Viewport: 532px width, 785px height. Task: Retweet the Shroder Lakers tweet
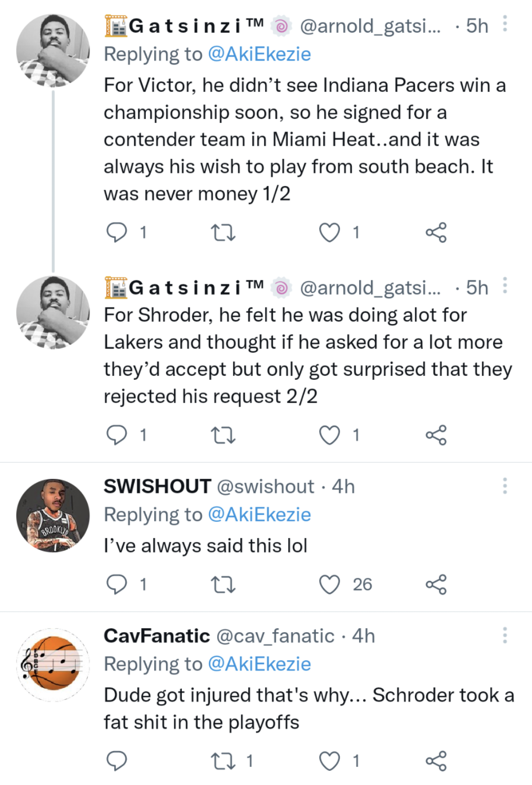[x=223, y=435]
